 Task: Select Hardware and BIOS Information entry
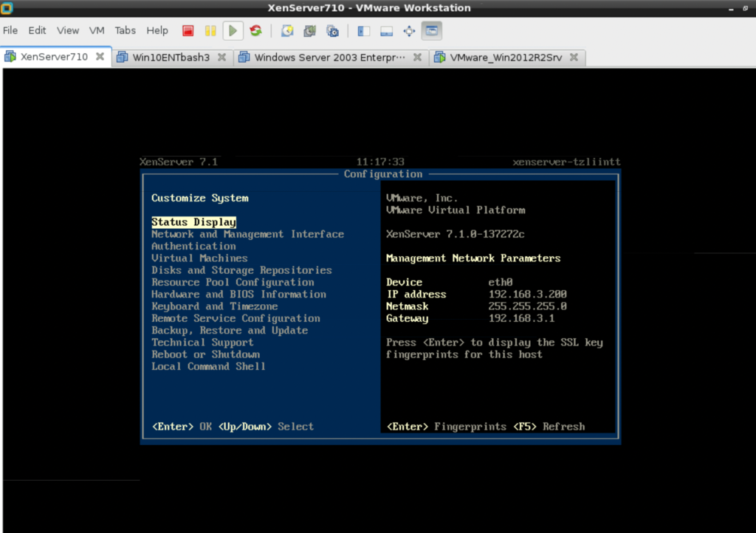tap(238, 295)
